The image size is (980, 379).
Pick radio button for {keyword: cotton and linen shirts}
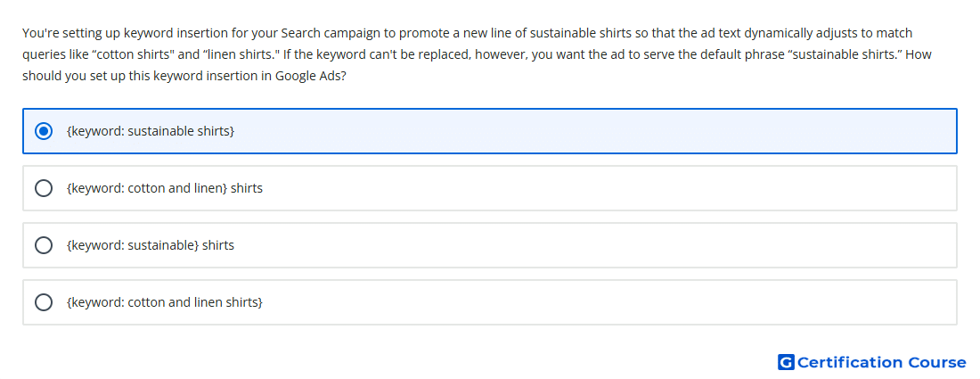(43, 302)
